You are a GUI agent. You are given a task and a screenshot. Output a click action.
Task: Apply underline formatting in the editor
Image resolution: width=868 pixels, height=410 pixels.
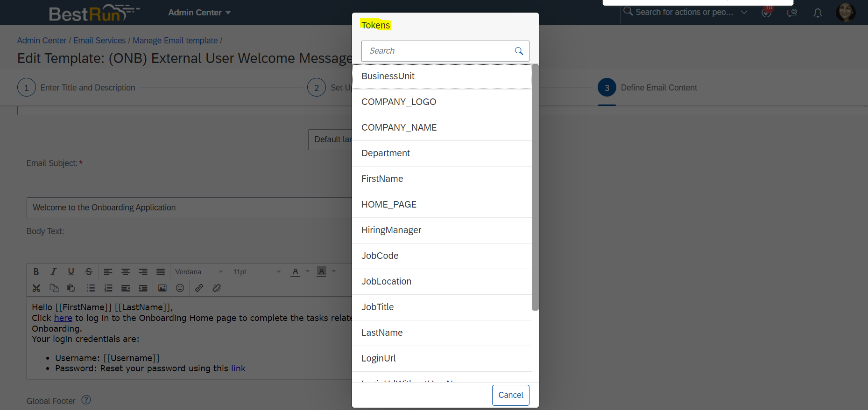(71, 272)
